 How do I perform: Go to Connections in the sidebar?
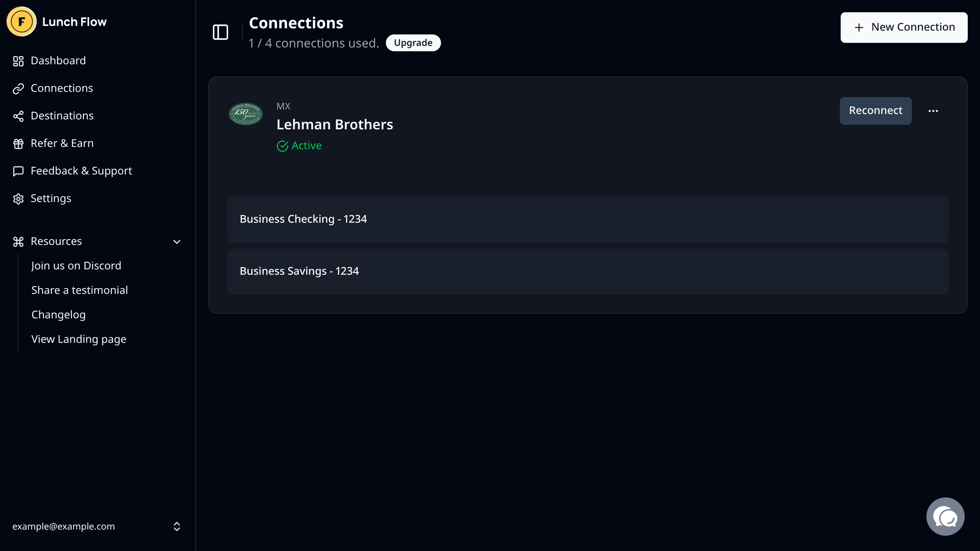[x=61, y=88]
